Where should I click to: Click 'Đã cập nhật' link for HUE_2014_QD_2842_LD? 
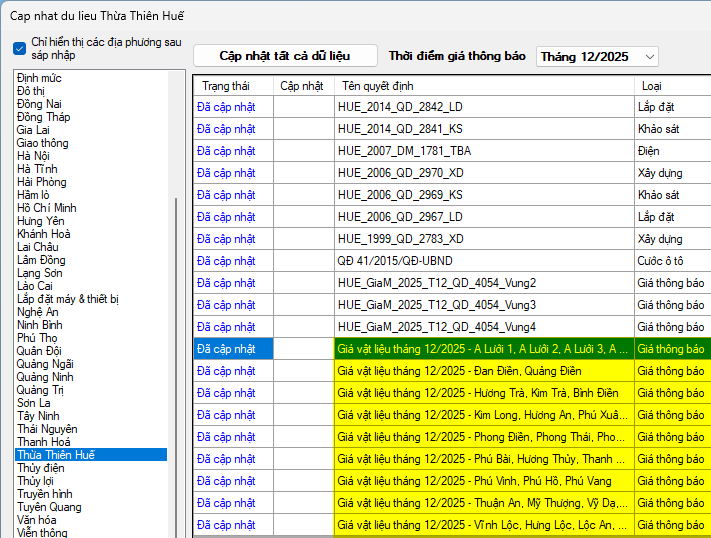tap(226, 107)
